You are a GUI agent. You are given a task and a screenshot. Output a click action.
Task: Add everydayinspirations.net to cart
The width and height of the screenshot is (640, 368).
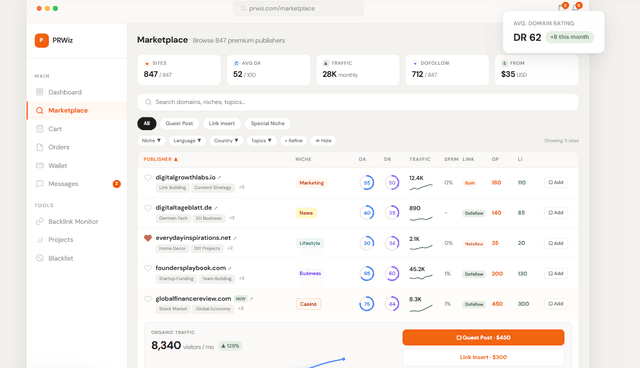coord(556,243)
